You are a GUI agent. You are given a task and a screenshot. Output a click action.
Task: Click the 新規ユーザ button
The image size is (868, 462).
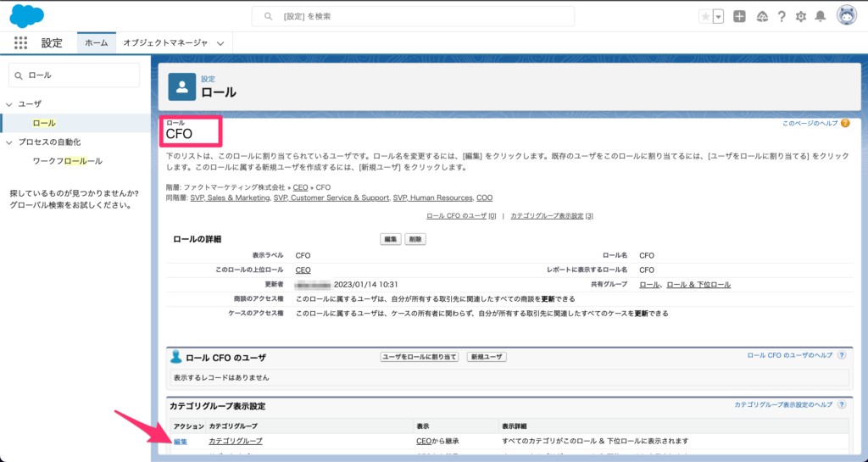[487, 357]
